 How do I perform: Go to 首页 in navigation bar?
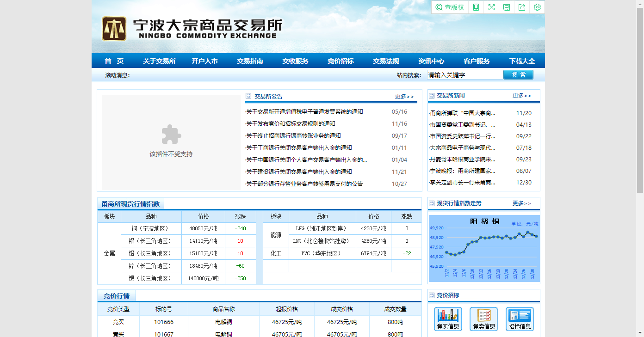click(x=114, y=61)
